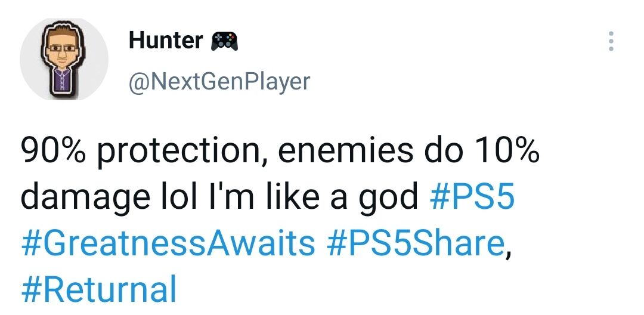The image size is (644, 315).
Task: Open Hunter's cartoon avatar profile picture
Action: 64,59
